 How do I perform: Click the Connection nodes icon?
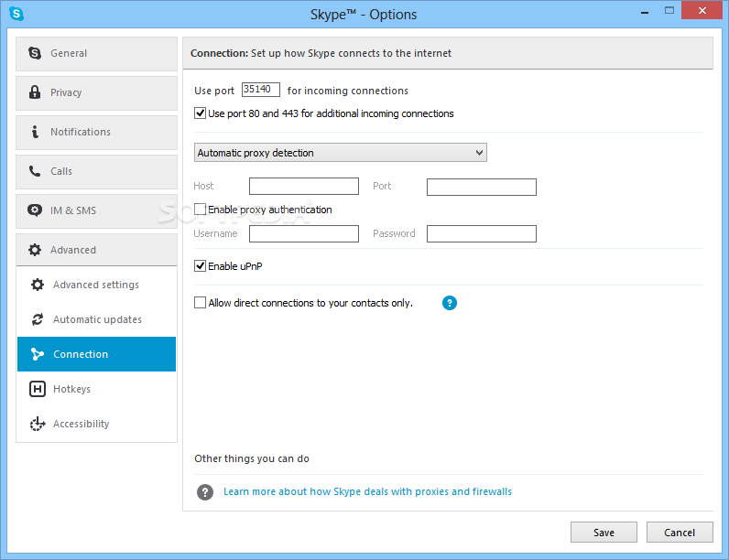click(38, 354)
